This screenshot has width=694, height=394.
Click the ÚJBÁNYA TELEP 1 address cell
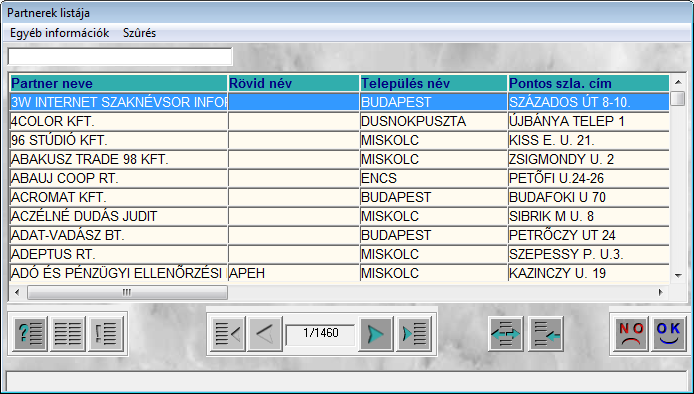point(589,121)
